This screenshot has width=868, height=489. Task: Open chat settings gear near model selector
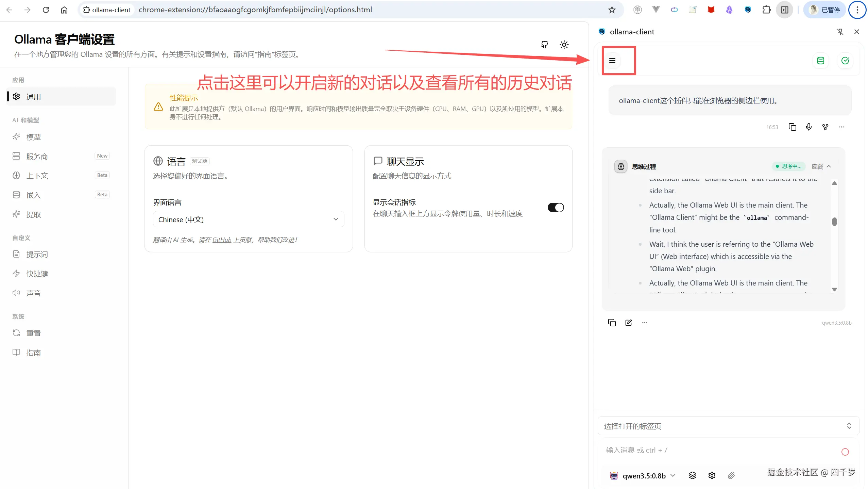point(712,475)
